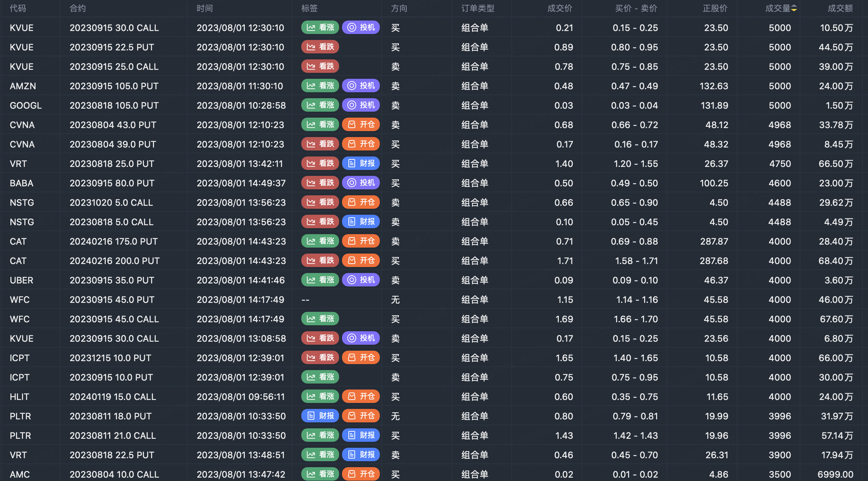This screenshot has height=481, width=868.
Task: Click the 看涨 tag in the WFC 45.0 CALL row
Action: point(320,319)
